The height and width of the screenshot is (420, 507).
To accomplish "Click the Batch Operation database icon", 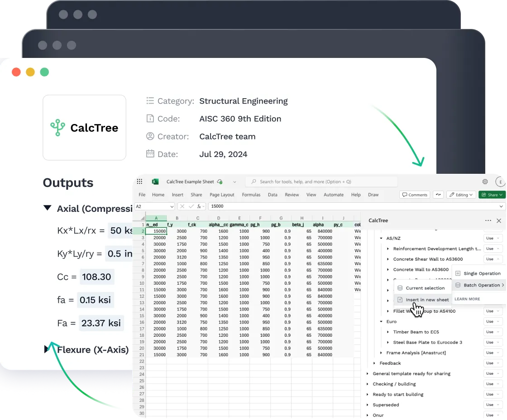I will 458,285.
